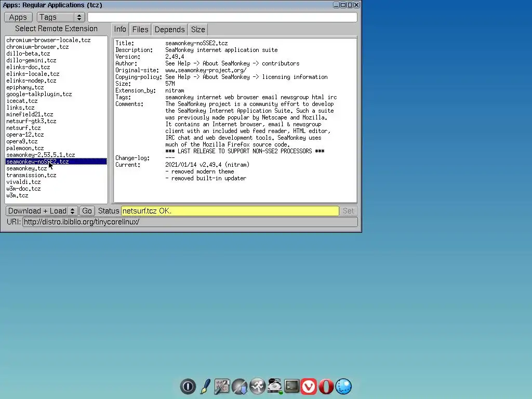Click the Go button
This screenshot has width=532, height=399.
87,211
